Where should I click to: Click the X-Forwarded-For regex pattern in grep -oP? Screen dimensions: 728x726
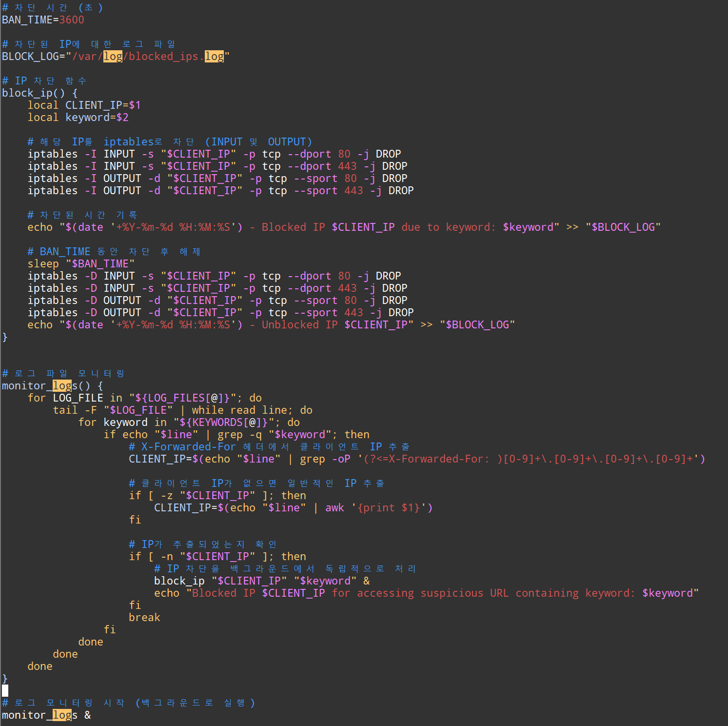point(531,459)
